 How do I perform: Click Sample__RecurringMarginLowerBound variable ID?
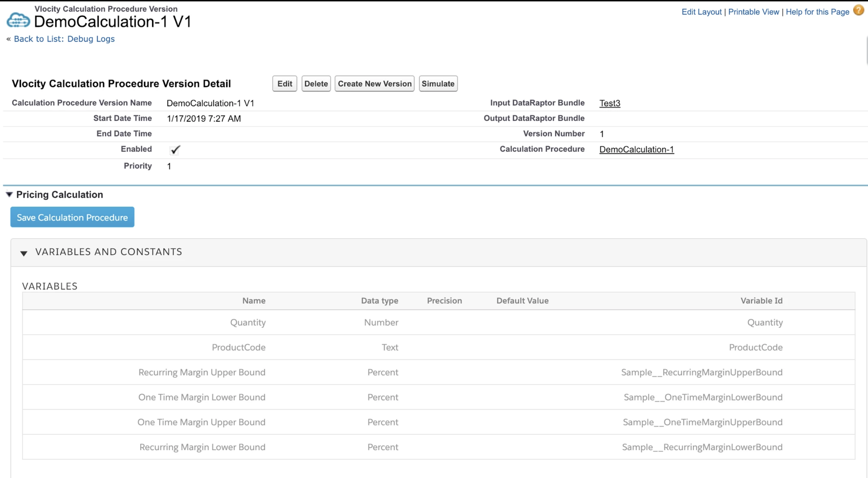point(702,447)
